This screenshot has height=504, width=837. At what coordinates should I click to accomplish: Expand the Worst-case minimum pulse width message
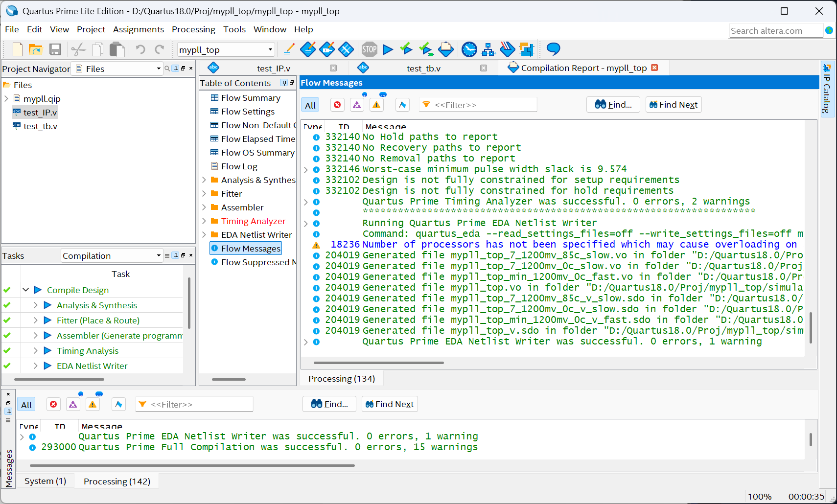click(306, 169)
